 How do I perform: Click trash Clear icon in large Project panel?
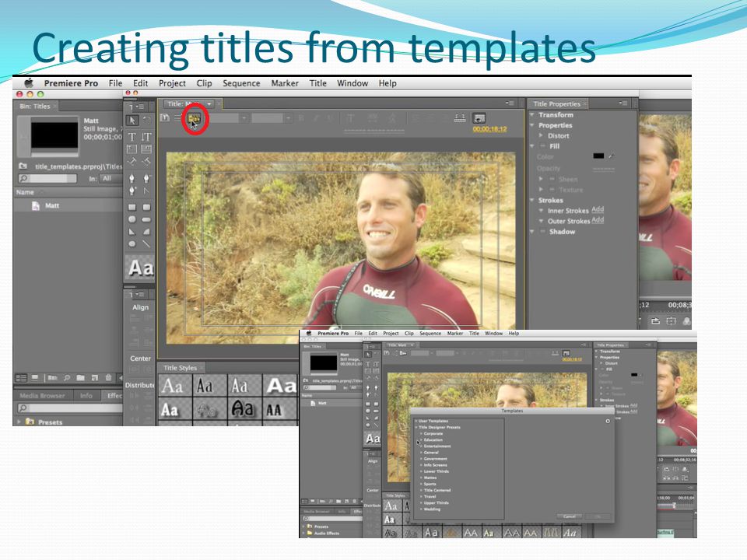point(109,378)
